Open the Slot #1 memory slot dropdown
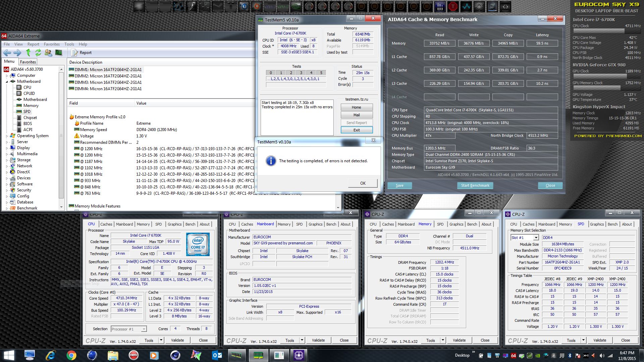 point(536,238)
